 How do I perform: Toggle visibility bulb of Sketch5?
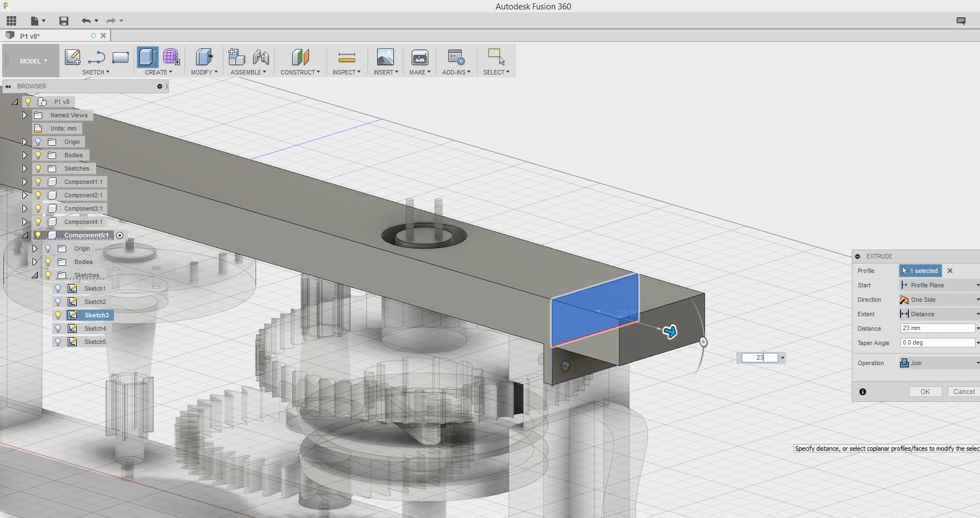[58, 342]
